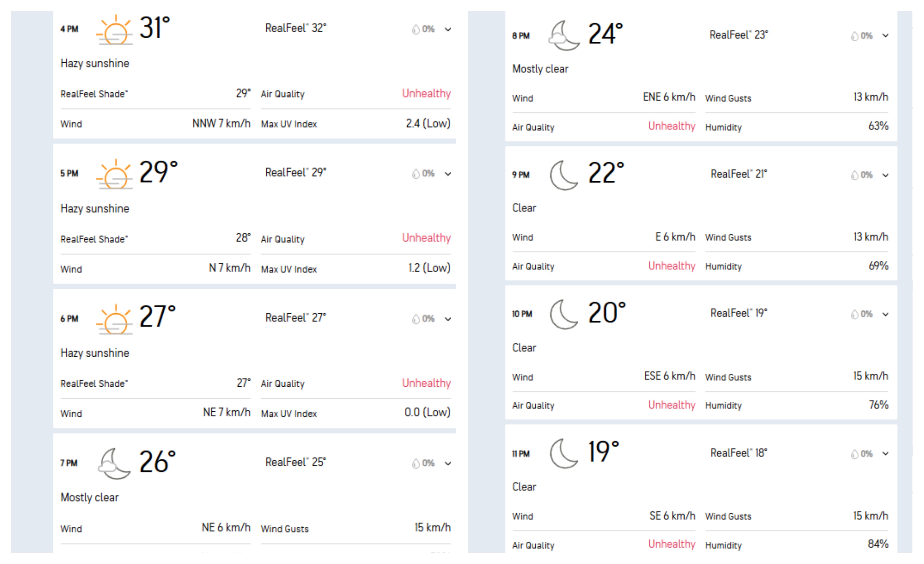Click the hazy sun icon for 5 PM
This screenshot has width=924, height=564.
pyautogui.click(x=114, y=174)
